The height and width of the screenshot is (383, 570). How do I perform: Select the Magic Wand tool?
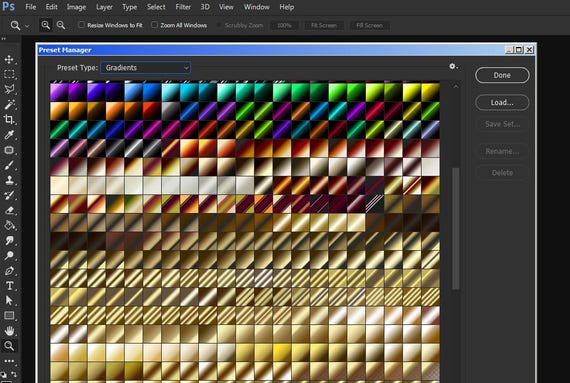tap(9, 105)
